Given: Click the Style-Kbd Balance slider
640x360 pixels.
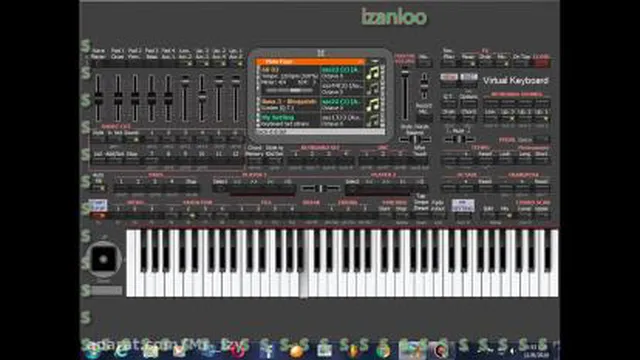Looking at the screenshot, I should (415, 140).
